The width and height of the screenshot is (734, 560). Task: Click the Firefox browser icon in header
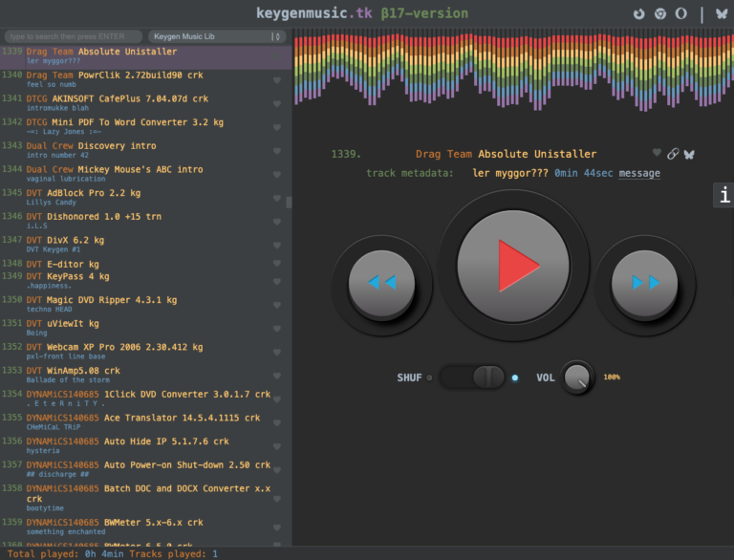(x=638, y=13)
